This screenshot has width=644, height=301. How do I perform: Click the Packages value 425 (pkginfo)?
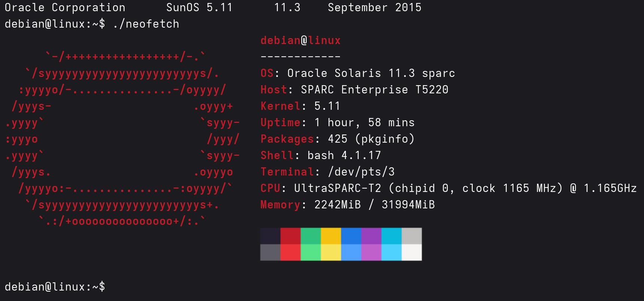click(371, 139)
